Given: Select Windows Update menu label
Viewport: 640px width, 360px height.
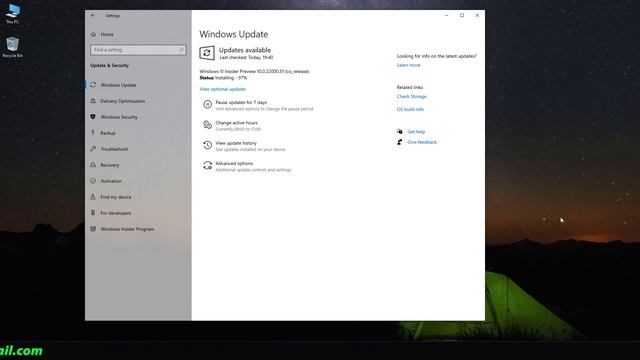Looking at the screenshot, I should pyautogui.click(x=118, y=85).
